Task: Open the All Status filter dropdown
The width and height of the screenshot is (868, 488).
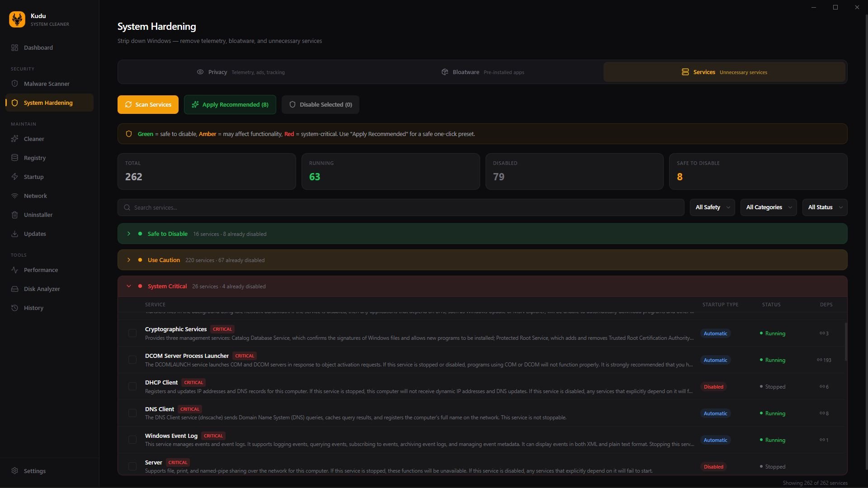Action: [825, 207]
